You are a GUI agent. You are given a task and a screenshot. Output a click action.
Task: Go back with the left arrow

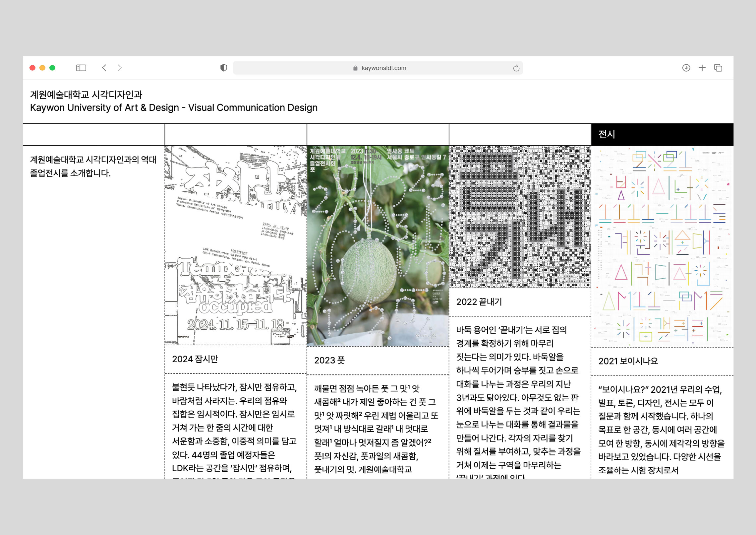104,68
